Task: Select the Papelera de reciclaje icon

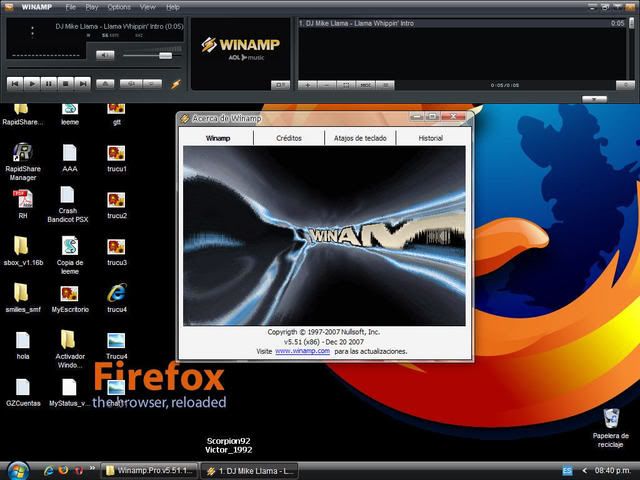Action: (611, 428)
